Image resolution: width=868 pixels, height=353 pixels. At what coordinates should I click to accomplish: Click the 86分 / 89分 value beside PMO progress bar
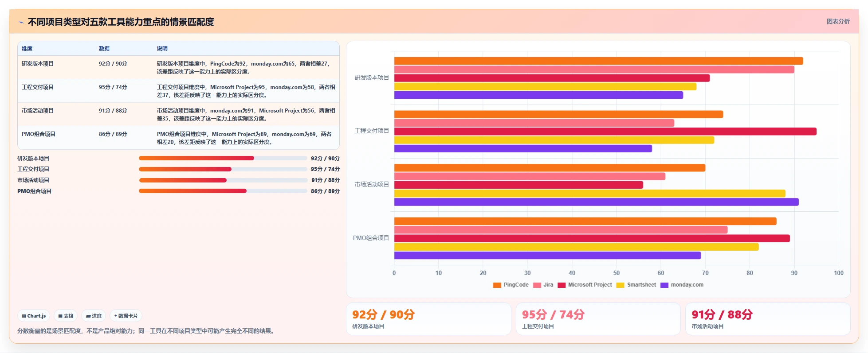click(325, 191)
